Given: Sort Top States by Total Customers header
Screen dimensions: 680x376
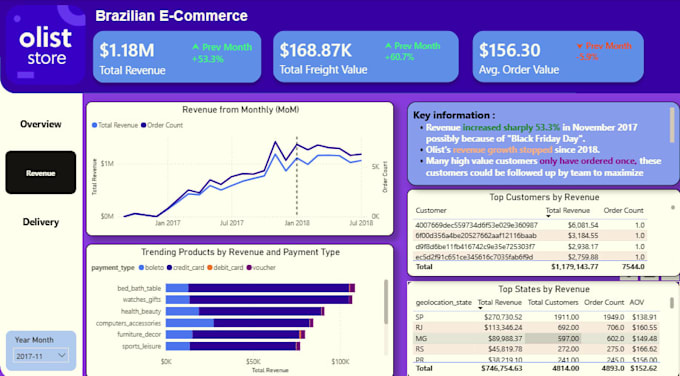Looking at the screenshot, I should 553,302.
